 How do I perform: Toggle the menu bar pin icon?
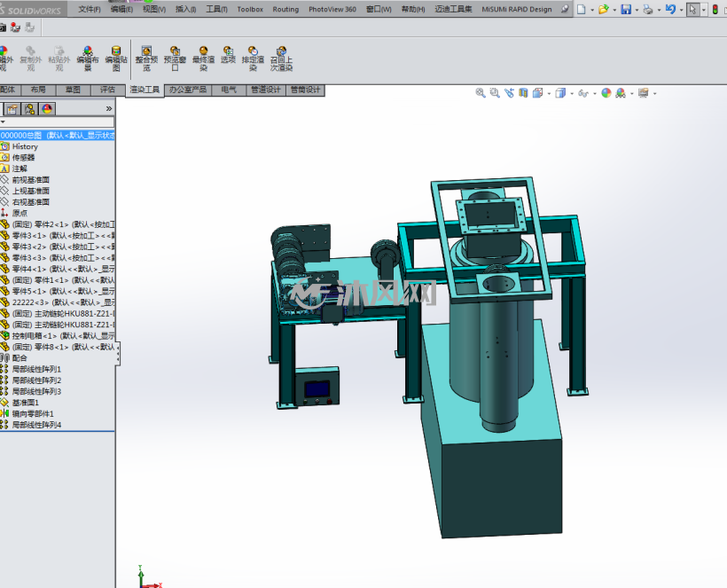[x=565, y=9]
